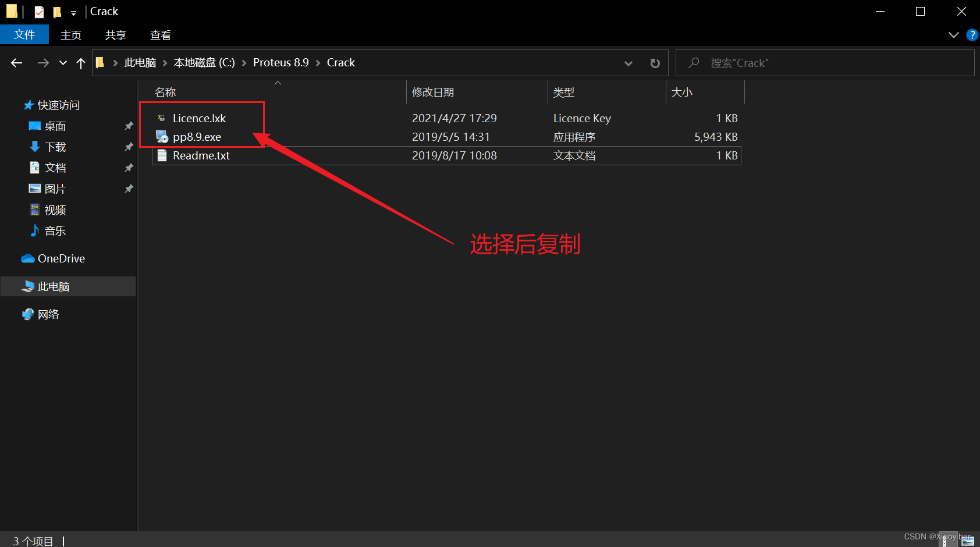Click the Licence Key type cell

pyautogui.click(x=582, y=118)
